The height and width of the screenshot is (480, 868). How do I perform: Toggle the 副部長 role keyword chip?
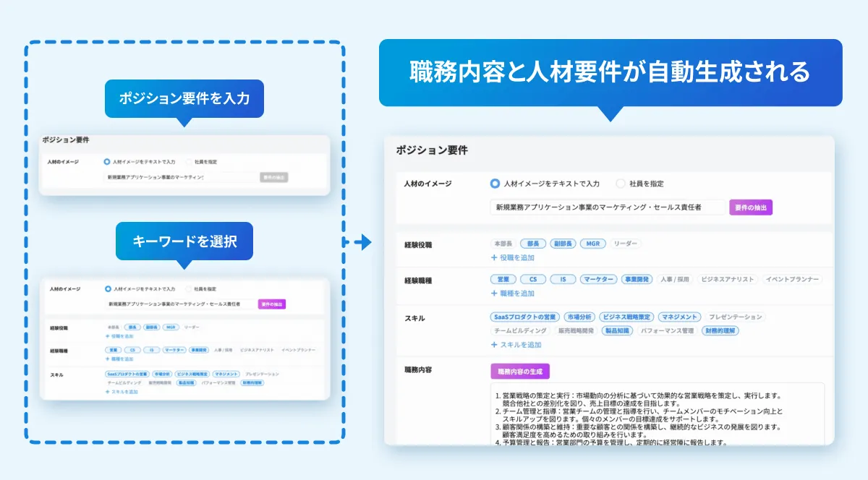click(563, 244)
